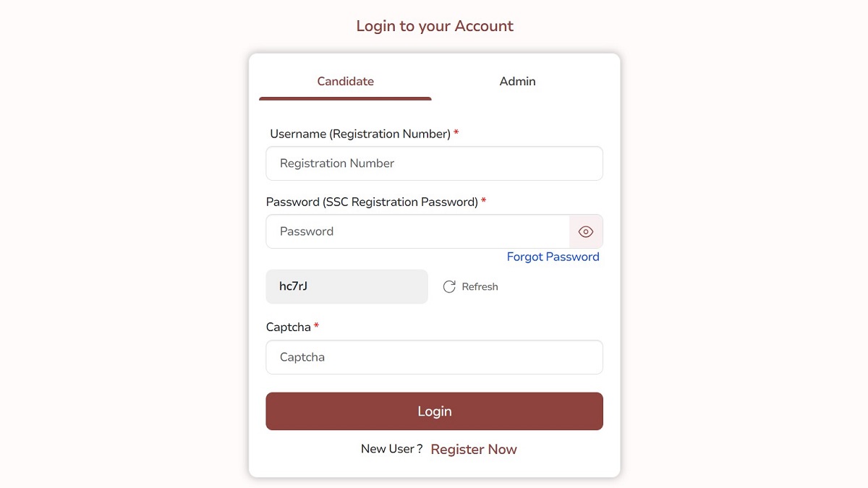Click the Login to your Account heading
The width and height of the screenshot is (868, 488).
435,26
